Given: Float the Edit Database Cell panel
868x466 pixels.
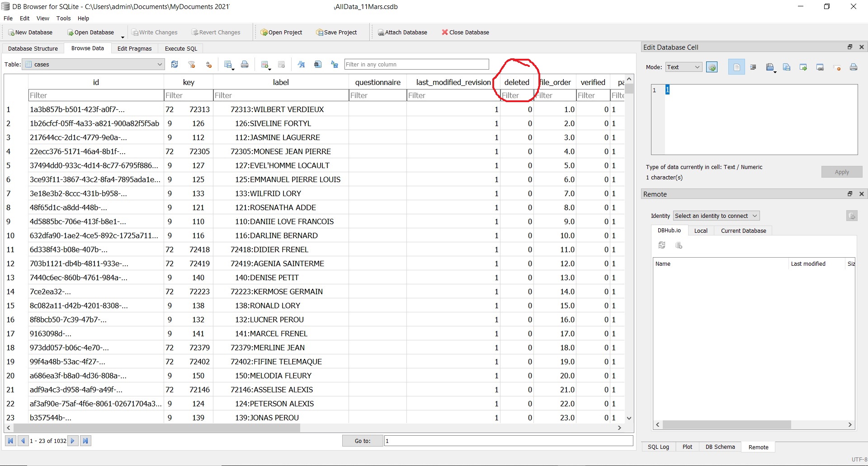Looking at the screenshot, I should pyautogui.click(x=850, y=47).
